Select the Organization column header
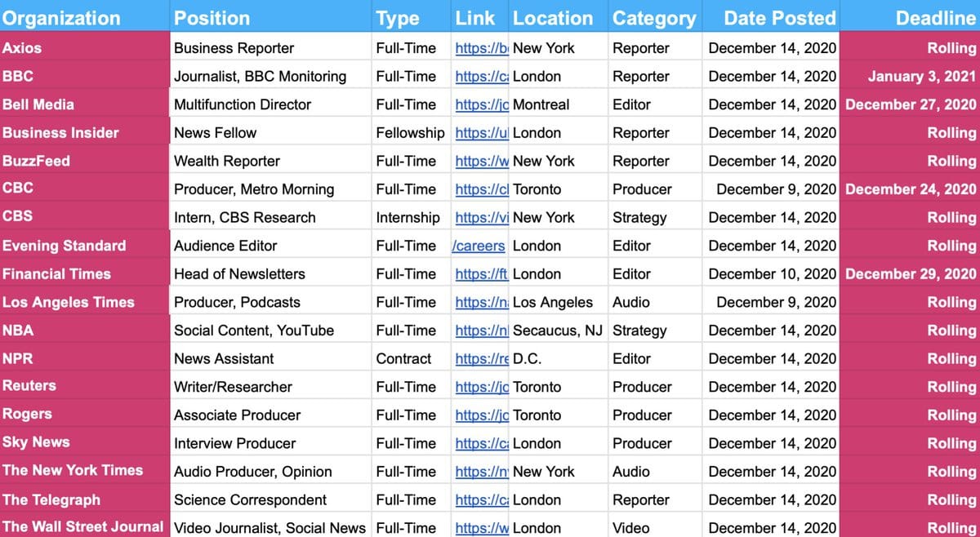The image size is (980, 537). click(61, 18)
